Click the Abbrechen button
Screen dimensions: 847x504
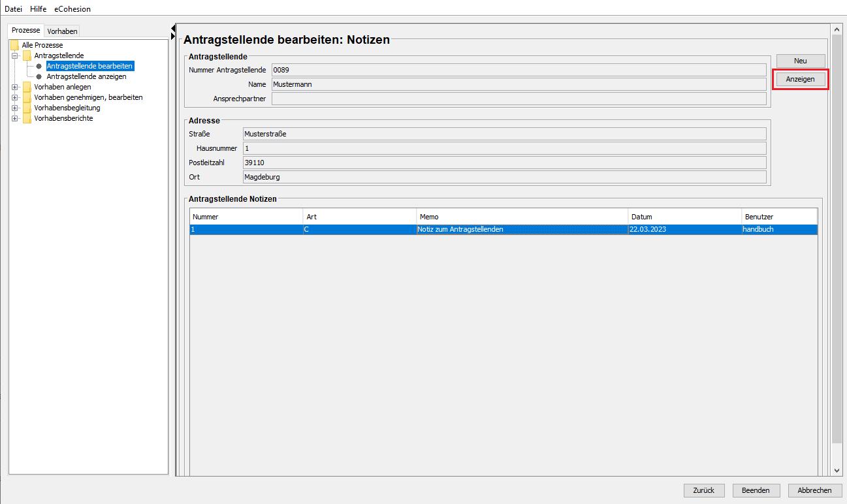[814, 490]
